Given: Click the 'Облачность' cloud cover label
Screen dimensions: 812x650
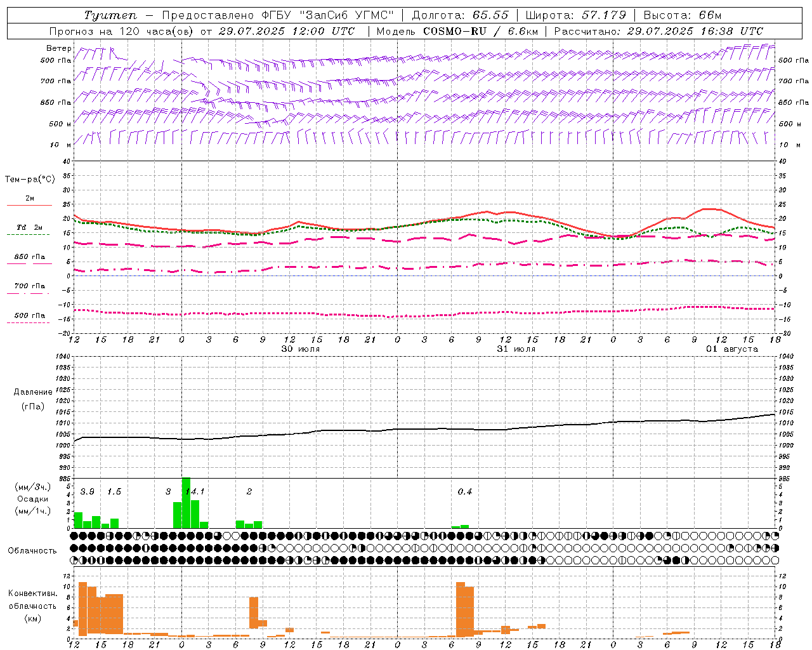Looking at the screenshot, I should (x=32, y=550).
